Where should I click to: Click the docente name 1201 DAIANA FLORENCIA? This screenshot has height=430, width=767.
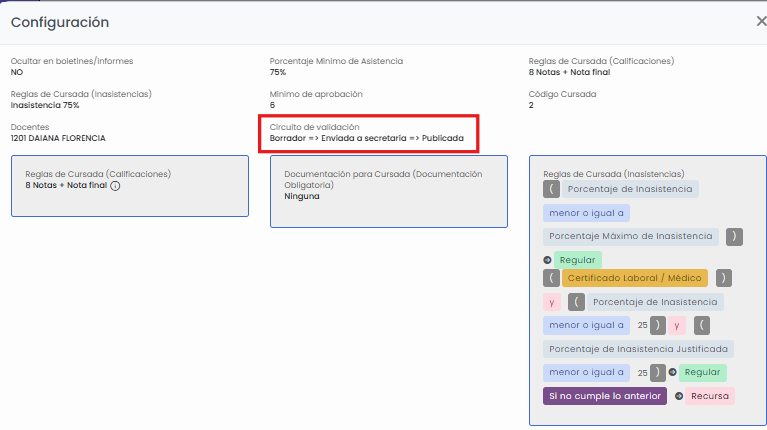click(58, 138)
